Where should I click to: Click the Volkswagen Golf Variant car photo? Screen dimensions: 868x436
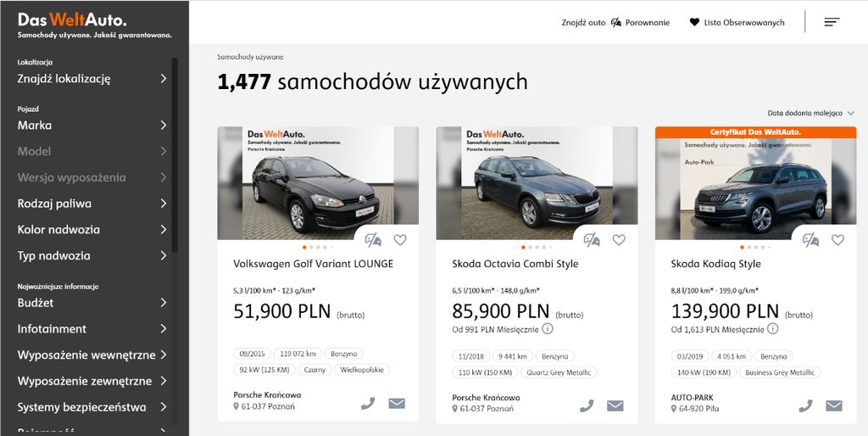point(318,183)
